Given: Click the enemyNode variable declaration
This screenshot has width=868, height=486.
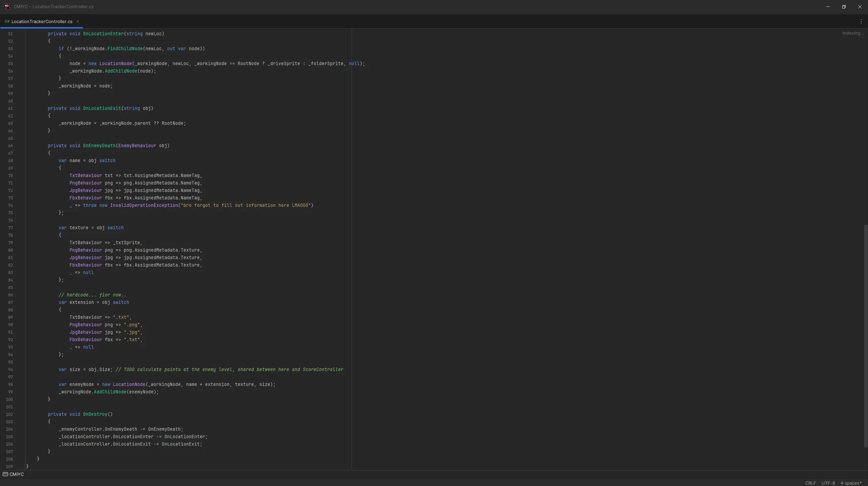Looking at the screenshot, I should pos(81,384).
